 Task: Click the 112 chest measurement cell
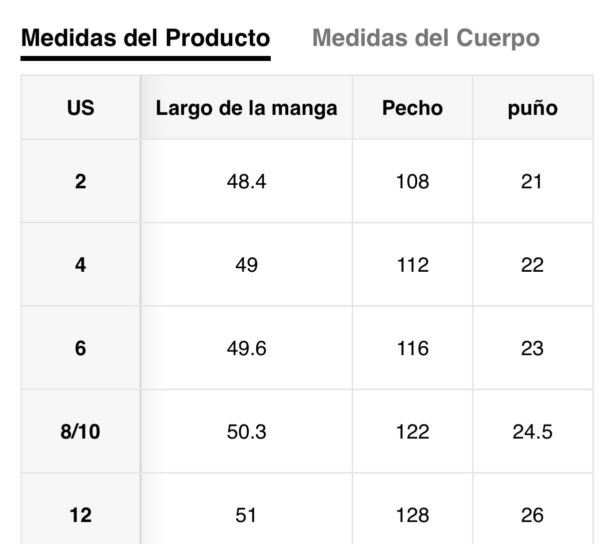click(412, 265)
